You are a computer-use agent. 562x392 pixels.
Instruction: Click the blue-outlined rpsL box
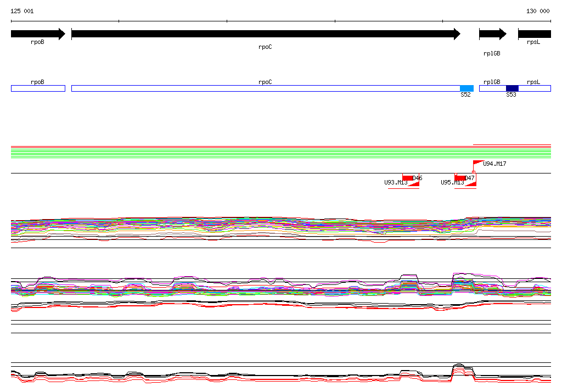tap(535, 88)
